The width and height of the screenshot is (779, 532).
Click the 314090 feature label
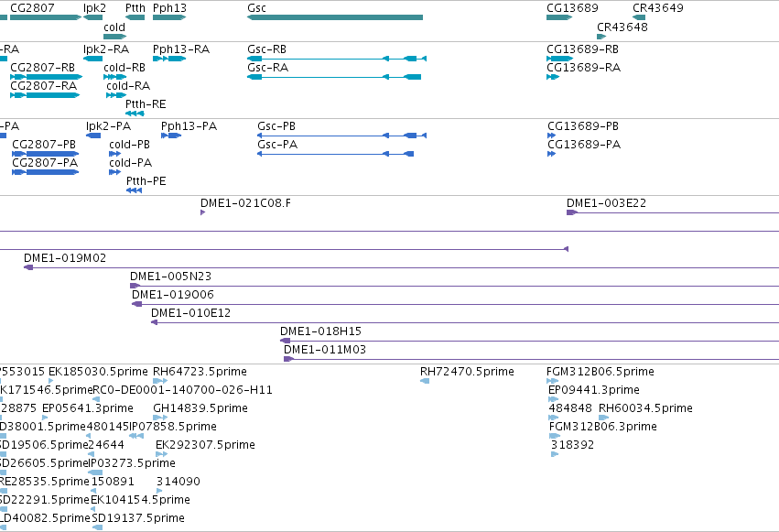pos(179,482)
